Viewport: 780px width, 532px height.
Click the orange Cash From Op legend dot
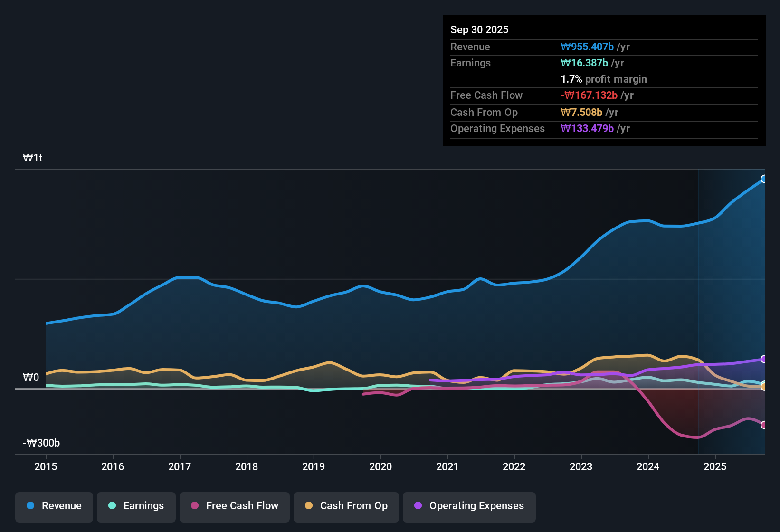pos(308,506)
